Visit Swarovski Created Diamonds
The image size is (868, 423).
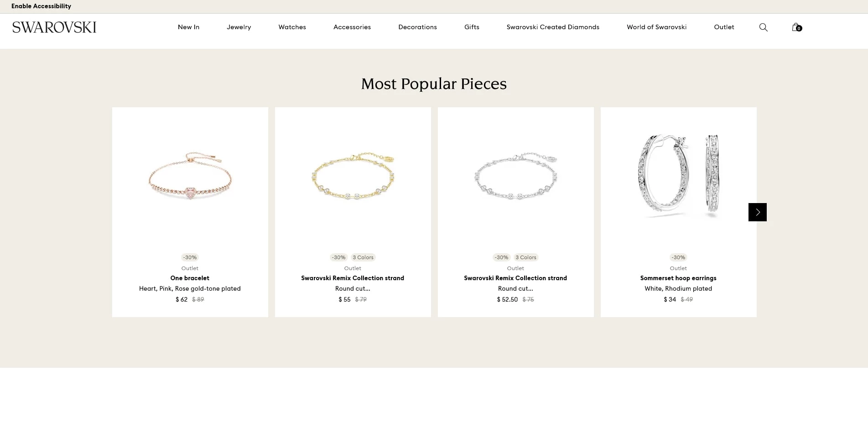(552, 27)
